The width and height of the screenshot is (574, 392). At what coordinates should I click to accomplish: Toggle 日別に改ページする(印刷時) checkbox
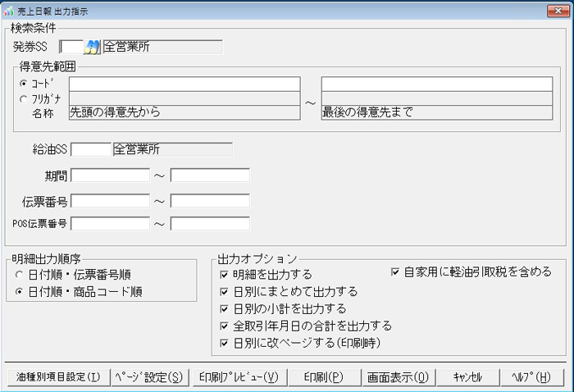click(225, 343)
